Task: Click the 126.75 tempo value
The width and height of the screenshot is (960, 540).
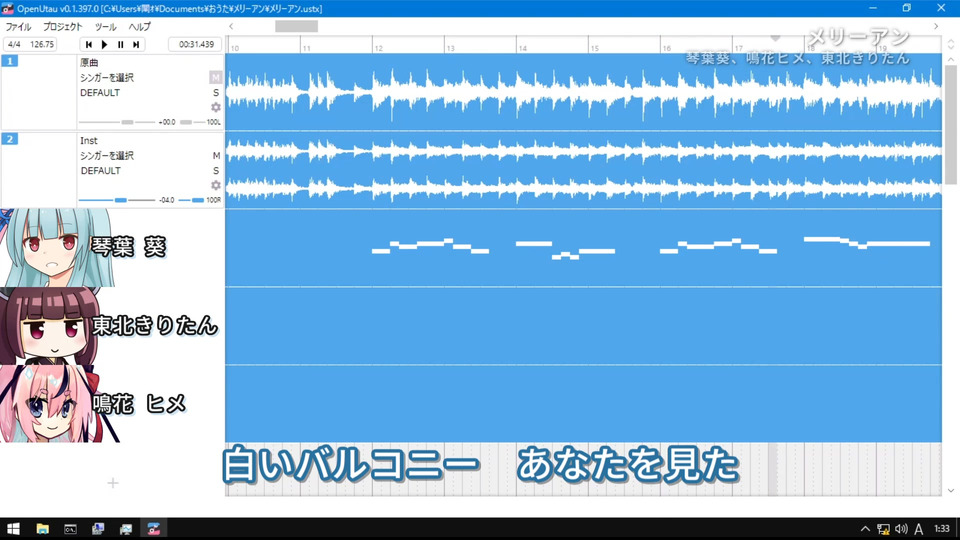Action: [x=42, y=44]
